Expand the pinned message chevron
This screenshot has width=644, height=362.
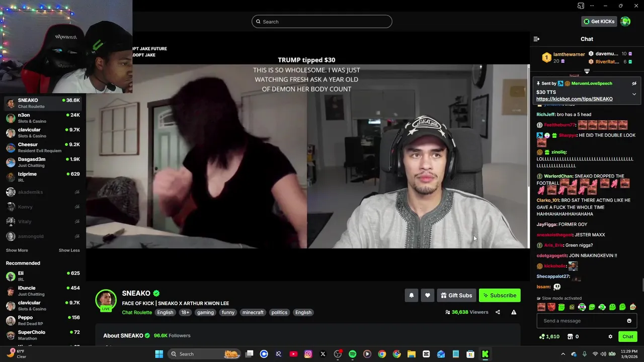[634, 94]
